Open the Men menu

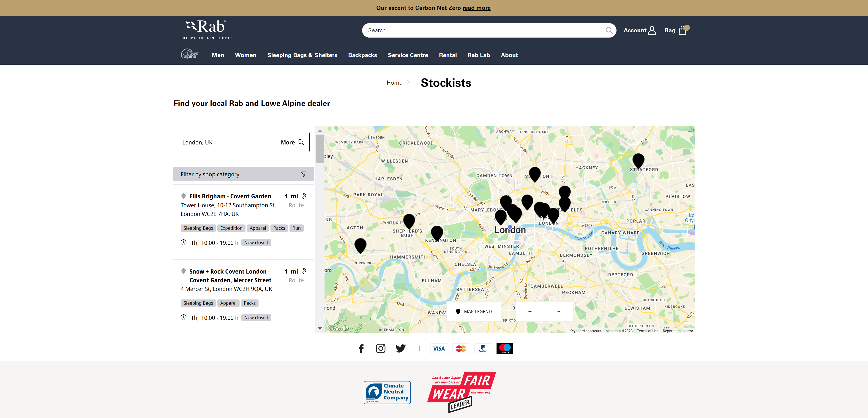pyautogui.click(x=218, y=55)
